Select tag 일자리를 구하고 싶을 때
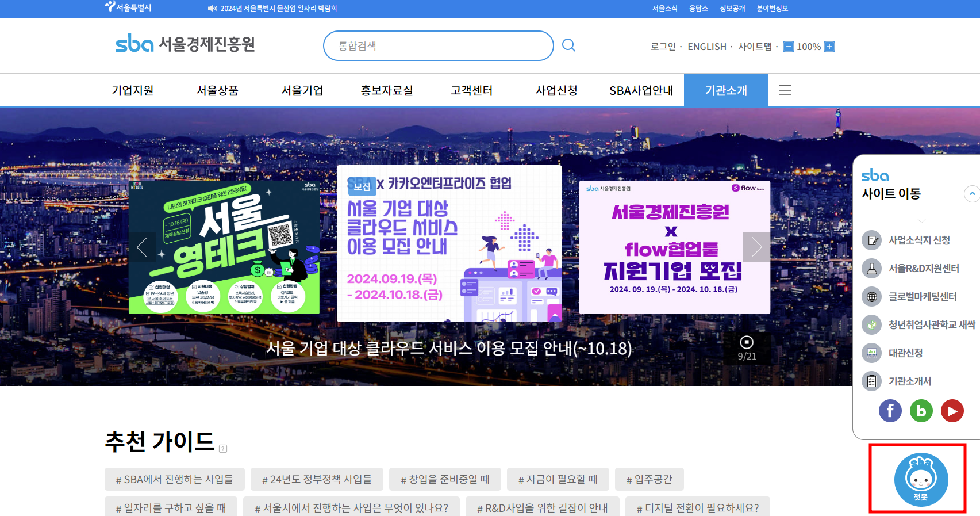This screenshot has height=516, width=980. click(171, 507)
